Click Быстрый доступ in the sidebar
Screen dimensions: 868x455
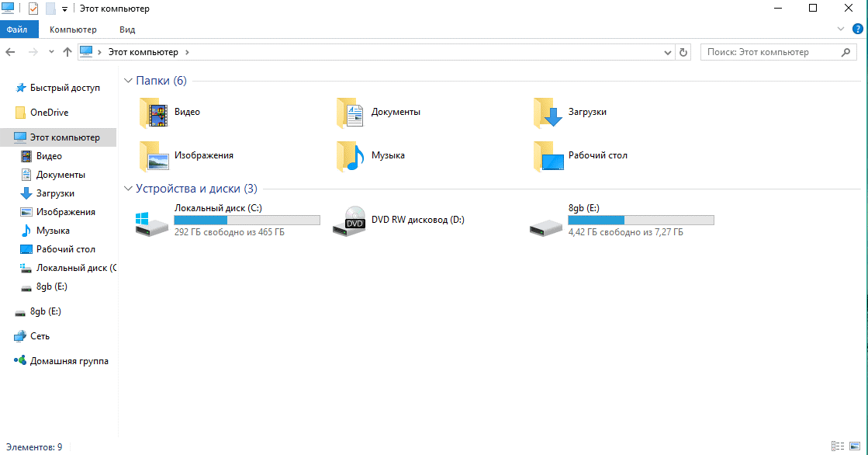pyautogui.click(x=64, y=88)
